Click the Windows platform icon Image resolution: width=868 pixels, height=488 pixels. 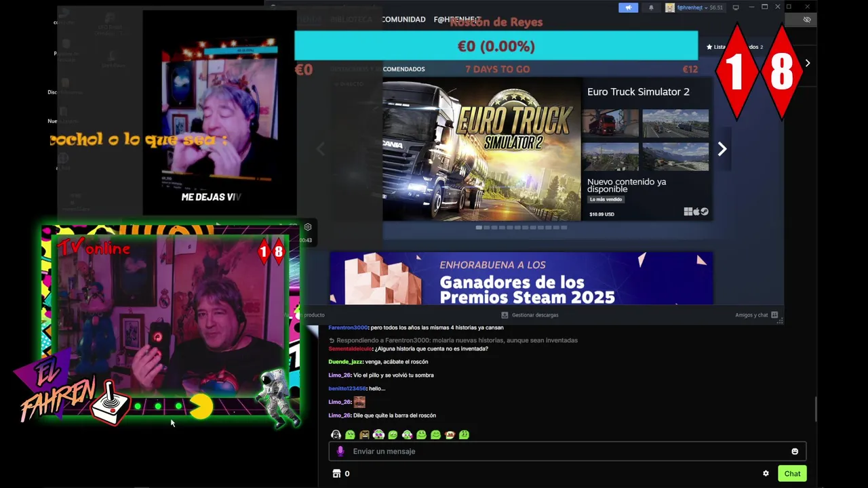[x=688, y=211]
